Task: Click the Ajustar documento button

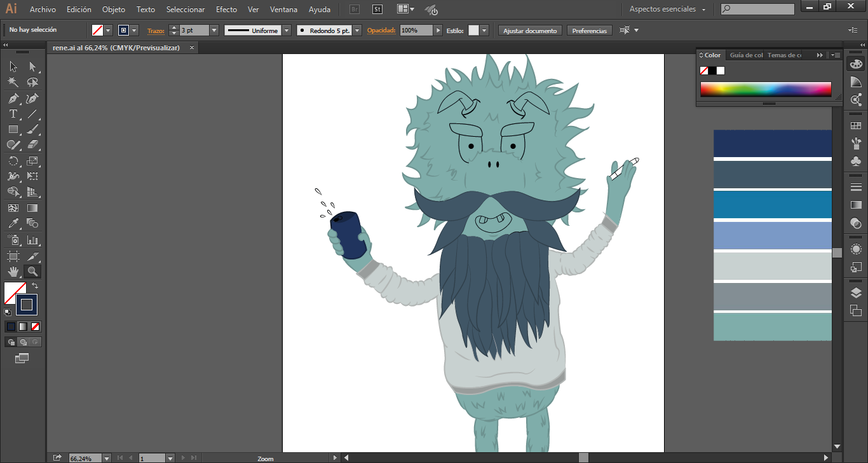Action: (530, 31)
